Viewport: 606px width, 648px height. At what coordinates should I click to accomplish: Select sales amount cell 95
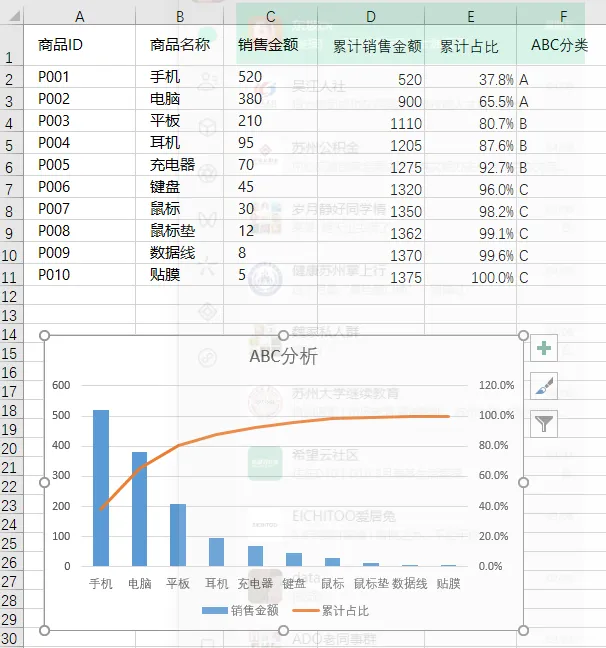pyautogui.click(x=270, y=143)
